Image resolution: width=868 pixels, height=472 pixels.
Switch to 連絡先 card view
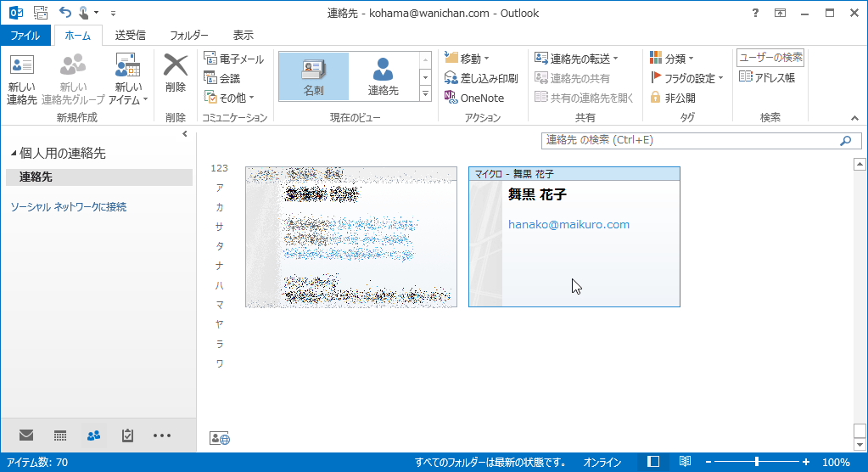coord(383,76)
